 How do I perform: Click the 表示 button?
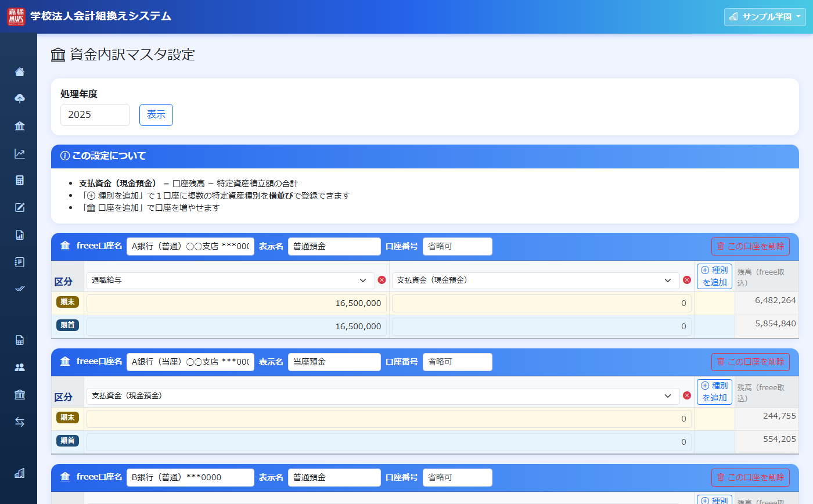click(x=156, y=115)
